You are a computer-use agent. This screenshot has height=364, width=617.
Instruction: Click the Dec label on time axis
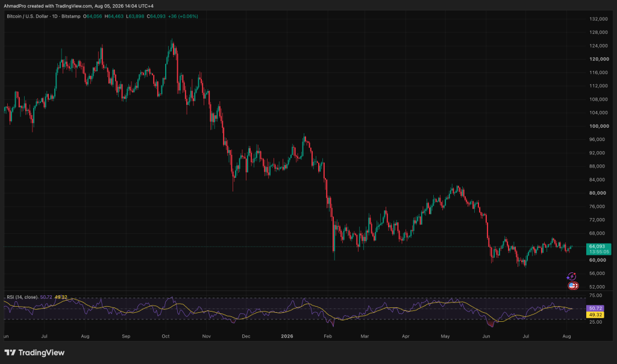point(246,336)
